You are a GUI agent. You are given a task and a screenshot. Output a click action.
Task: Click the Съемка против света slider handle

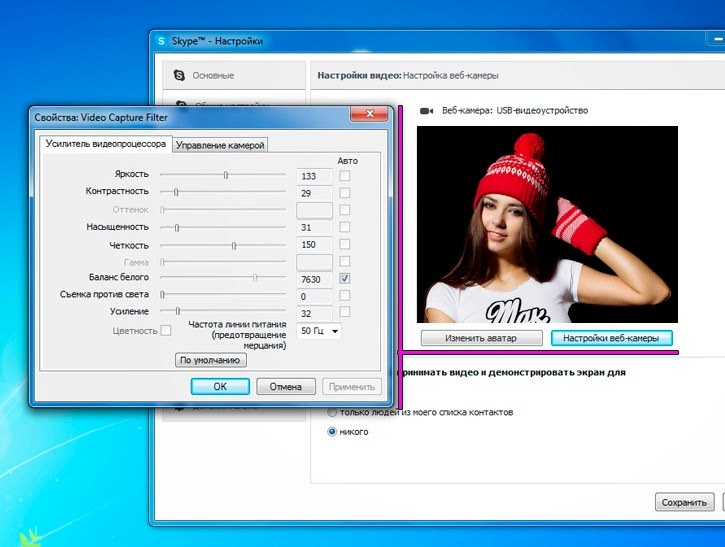(x=162, y=295)
